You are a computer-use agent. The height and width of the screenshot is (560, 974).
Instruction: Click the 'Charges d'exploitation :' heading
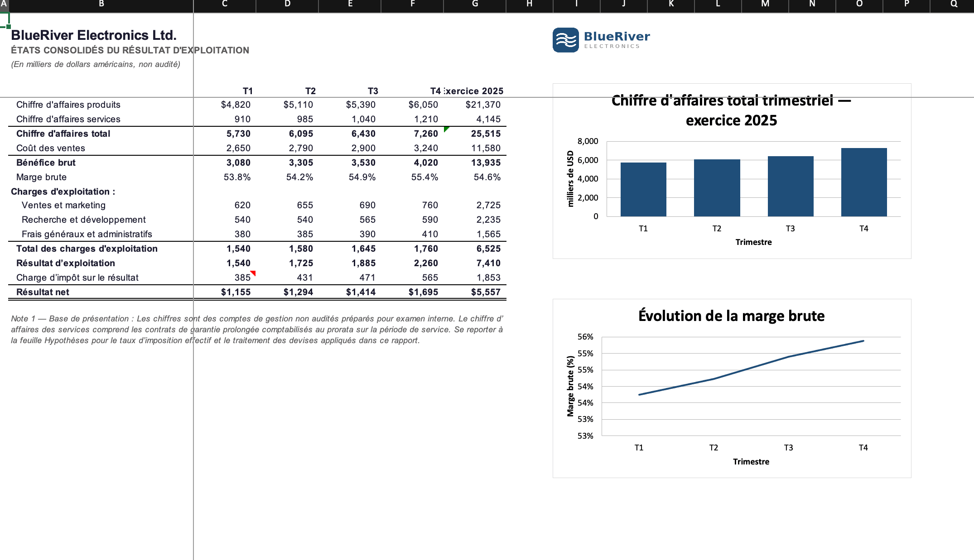pyautogui.click(x=63, y=191)
